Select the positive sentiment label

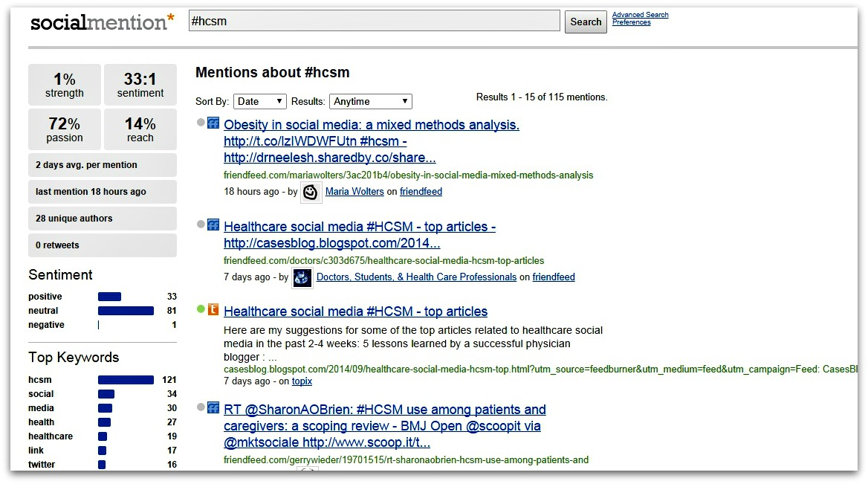click(45, 297)
